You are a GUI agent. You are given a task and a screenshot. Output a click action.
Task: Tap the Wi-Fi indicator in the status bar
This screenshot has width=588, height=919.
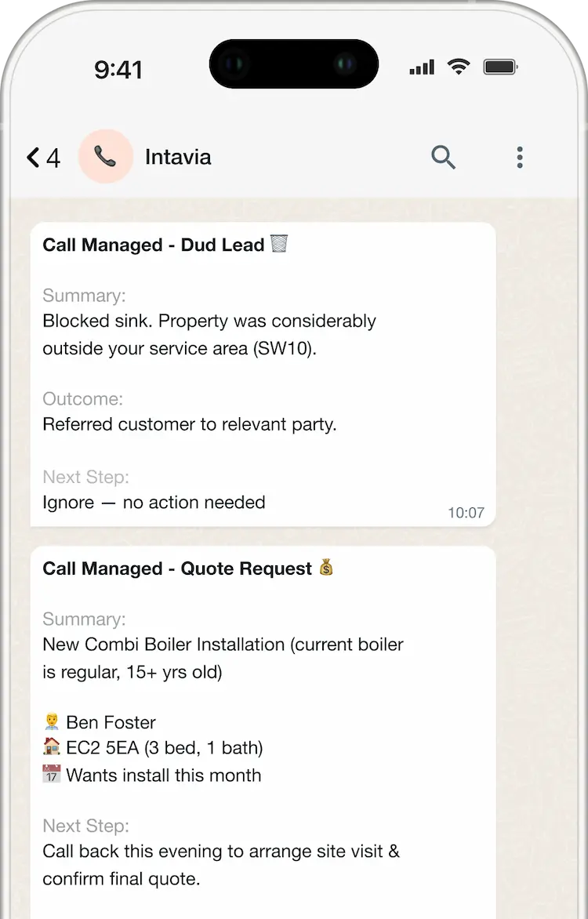tap(459, 66)
